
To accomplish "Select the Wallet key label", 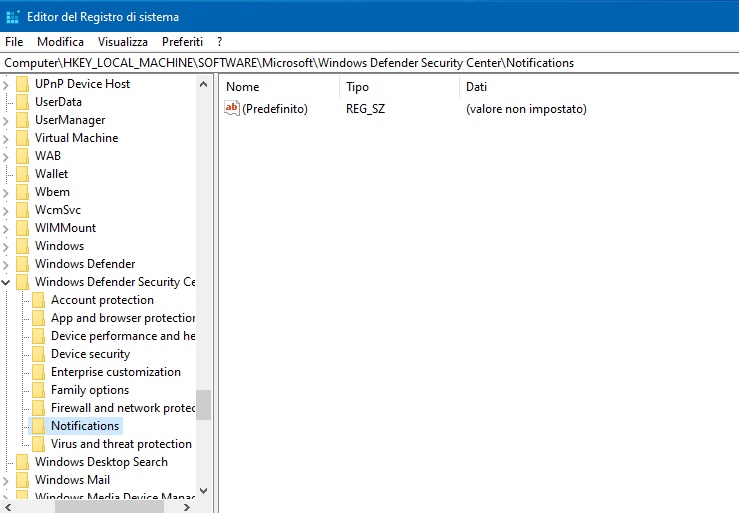I will [x=51, y=174].
